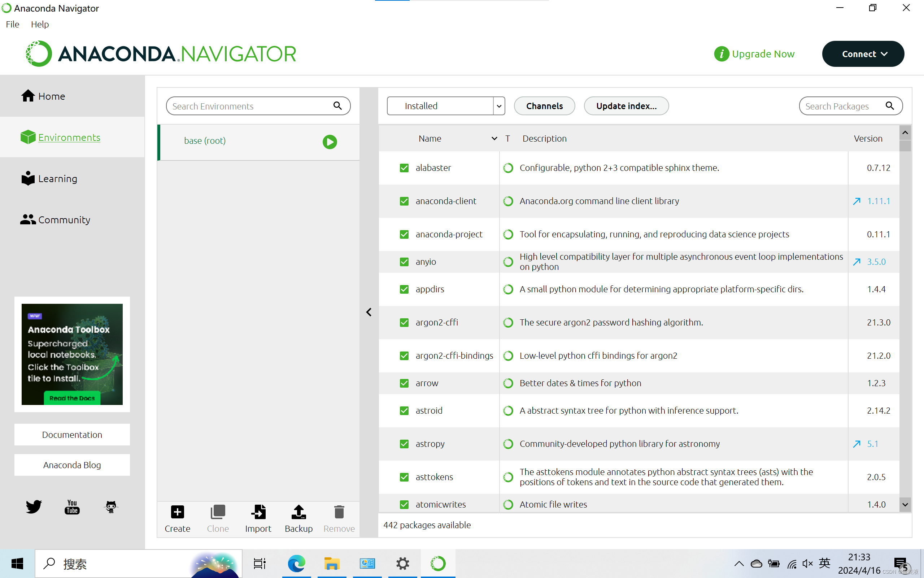The image size is (924, 578).
Task: Go to the Community section
Action: coord(55,220)
